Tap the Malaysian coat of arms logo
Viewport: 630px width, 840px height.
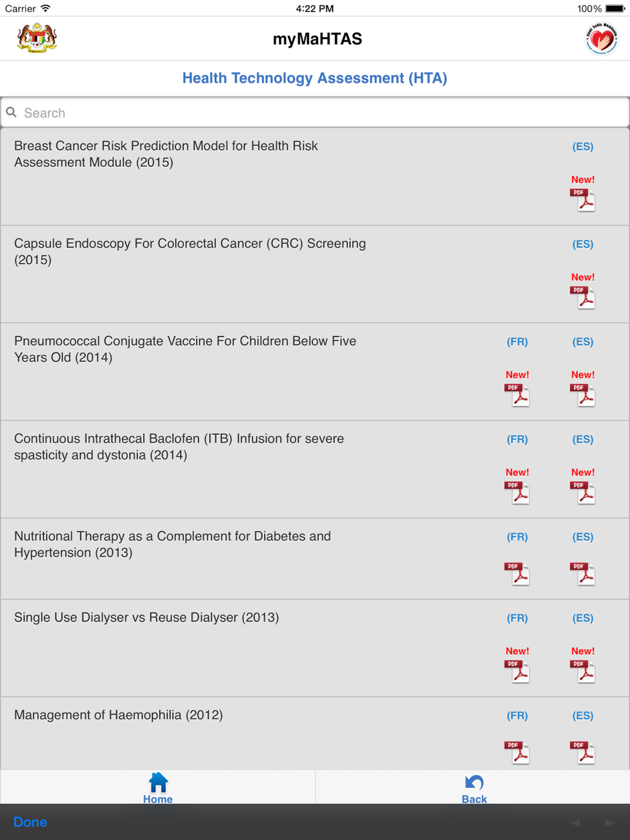pyautogui.click(x=37, y=38)
